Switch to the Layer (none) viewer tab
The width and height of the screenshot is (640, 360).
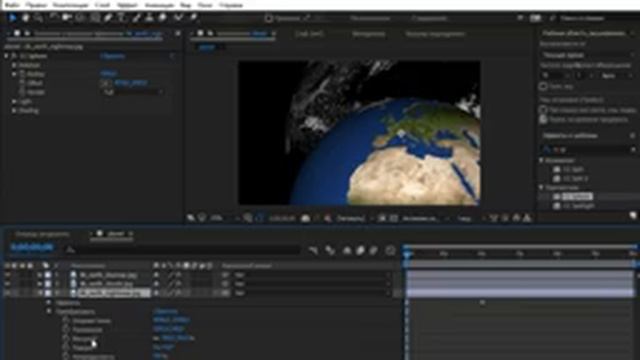(309, 34)
